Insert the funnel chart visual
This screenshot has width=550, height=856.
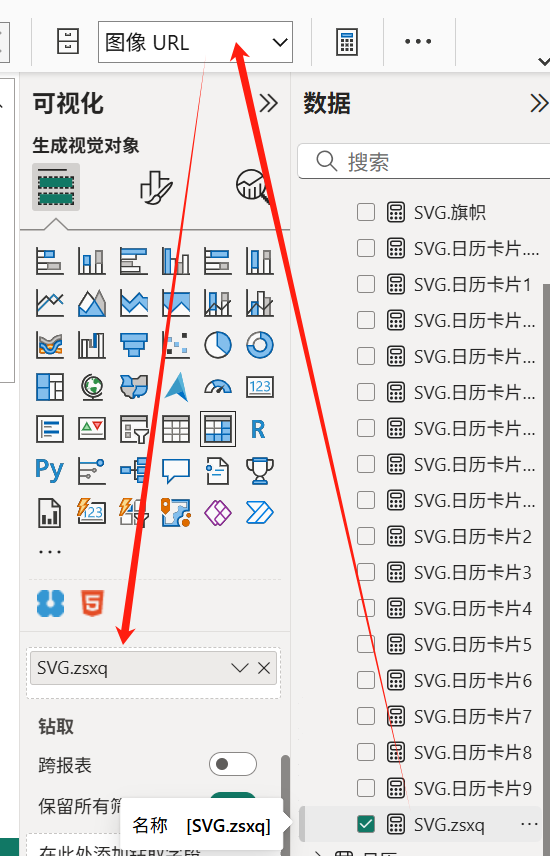pyautogui.click(x=134, y=344)
